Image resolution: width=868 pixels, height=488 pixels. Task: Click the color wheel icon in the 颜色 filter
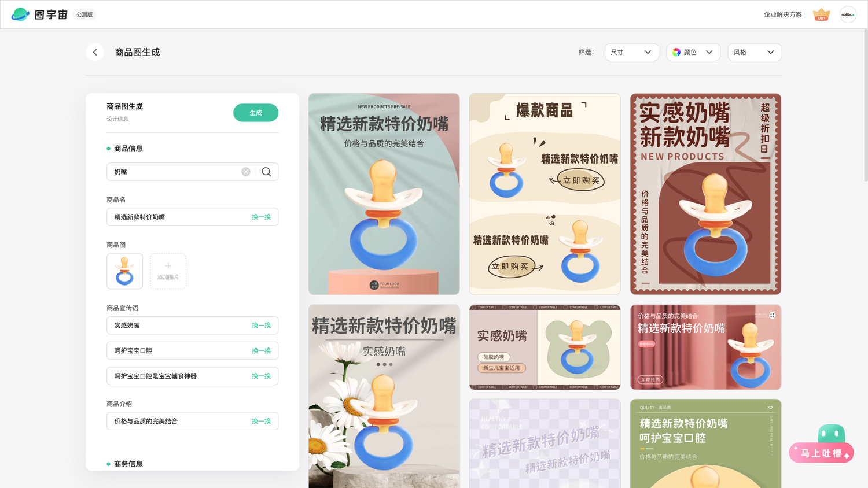point(676,52)
